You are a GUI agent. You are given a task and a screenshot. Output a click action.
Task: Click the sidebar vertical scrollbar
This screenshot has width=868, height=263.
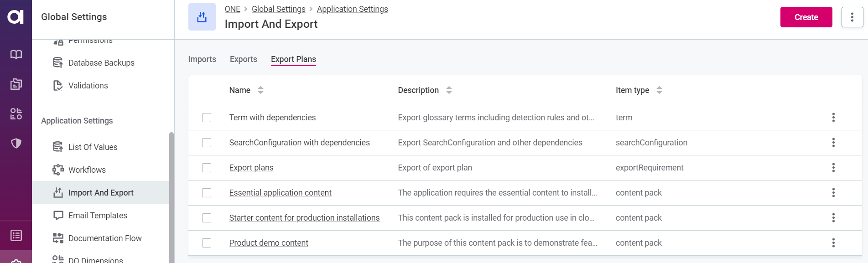click(x=172, y=196)
